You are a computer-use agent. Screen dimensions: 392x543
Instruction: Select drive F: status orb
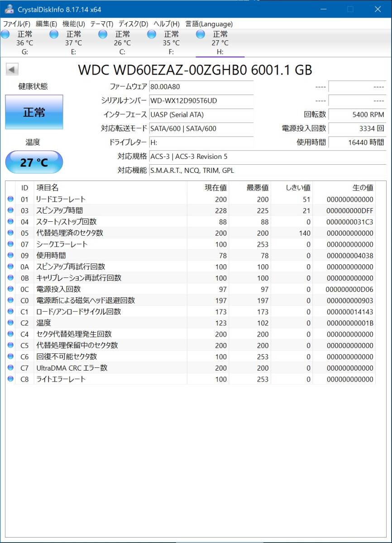tap(152, 34)
